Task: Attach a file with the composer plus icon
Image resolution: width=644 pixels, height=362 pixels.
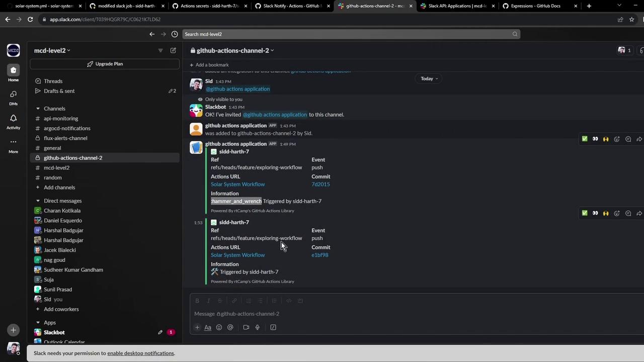Action: click(x=197, y=327)
